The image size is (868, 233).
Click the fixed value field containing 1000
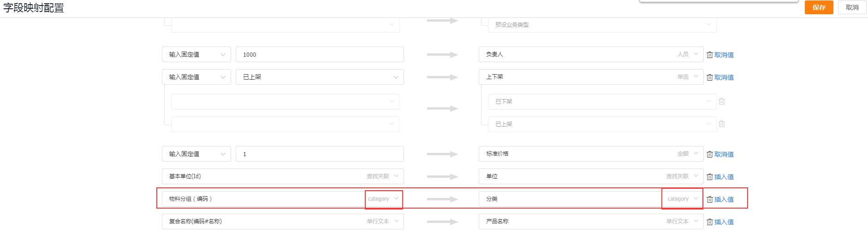[x=320, y=54]
